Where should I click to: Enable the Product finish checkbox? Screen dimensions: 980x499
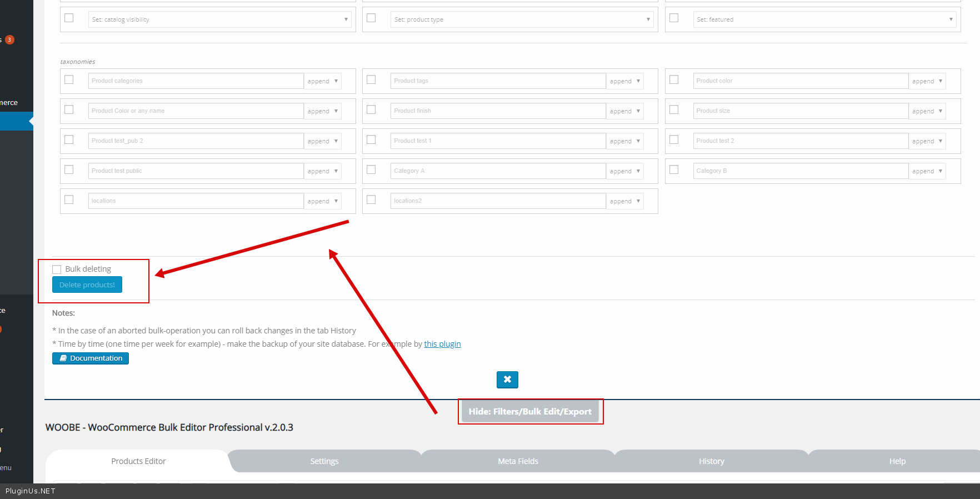point(371,109)
